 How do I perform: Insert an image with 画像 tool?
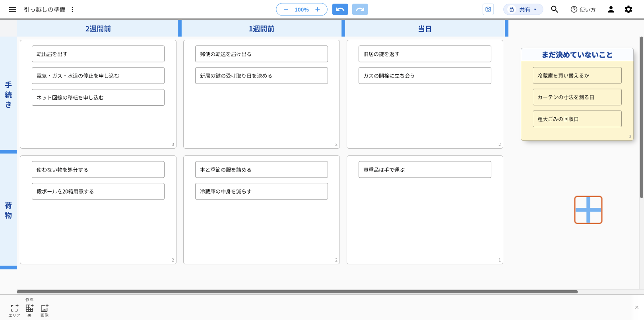[45, 310]
